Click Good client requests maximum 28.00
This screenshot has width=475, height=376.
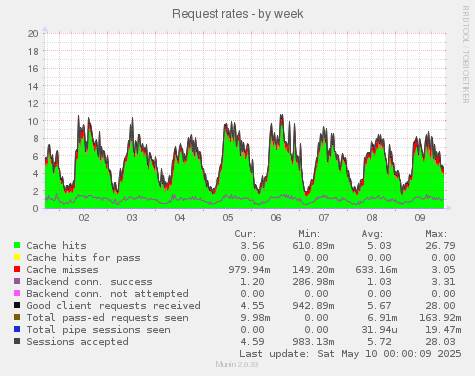pyautogui.click(x=440, y=306)
